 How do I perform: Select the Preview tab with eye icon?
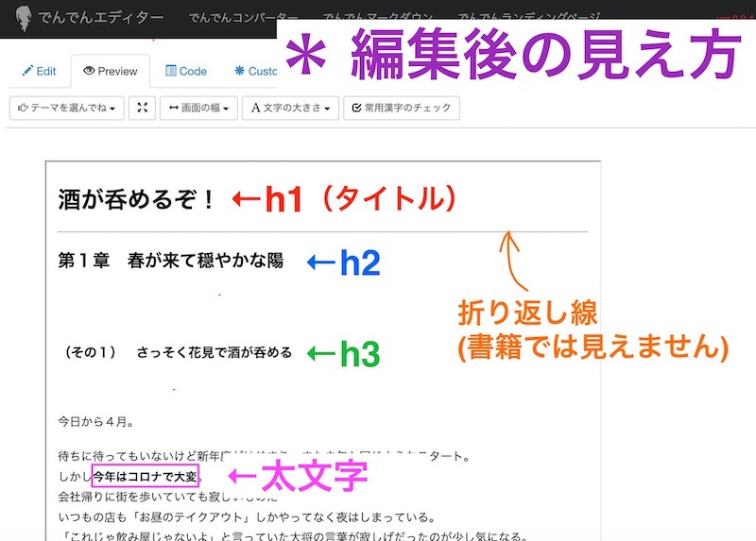pyautogui.click(x=111, y=72)
